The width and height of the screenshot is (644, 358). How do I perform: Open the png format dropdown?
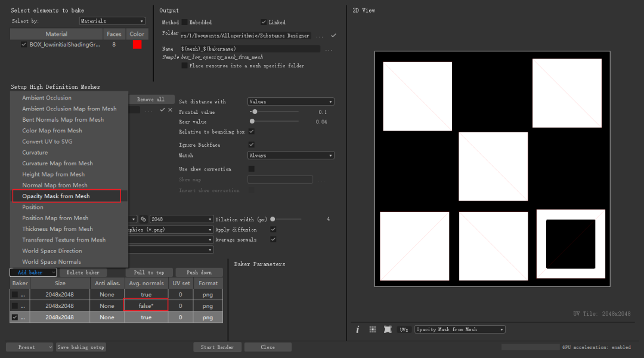[170, 230]
